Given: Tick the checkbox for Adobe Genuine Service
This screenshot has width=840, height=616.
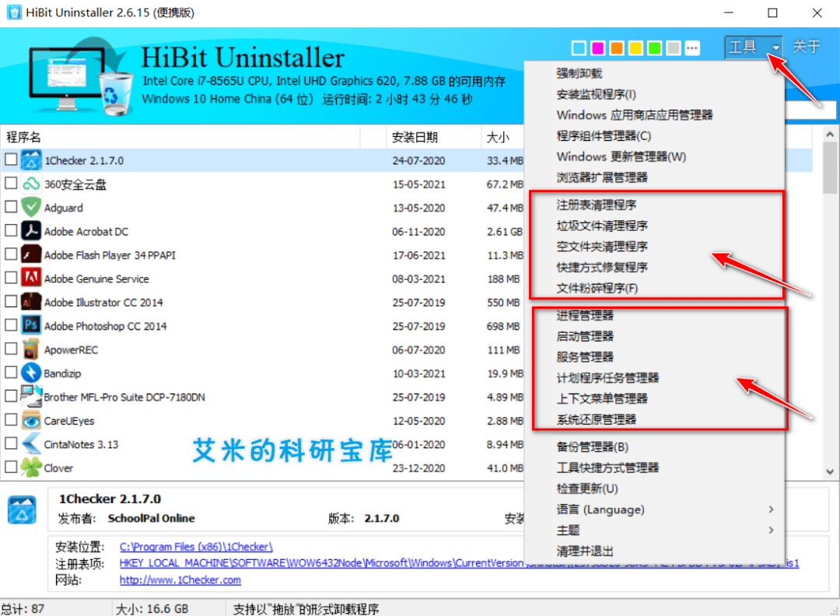Looking at the screenshot, I should point(11,278).
